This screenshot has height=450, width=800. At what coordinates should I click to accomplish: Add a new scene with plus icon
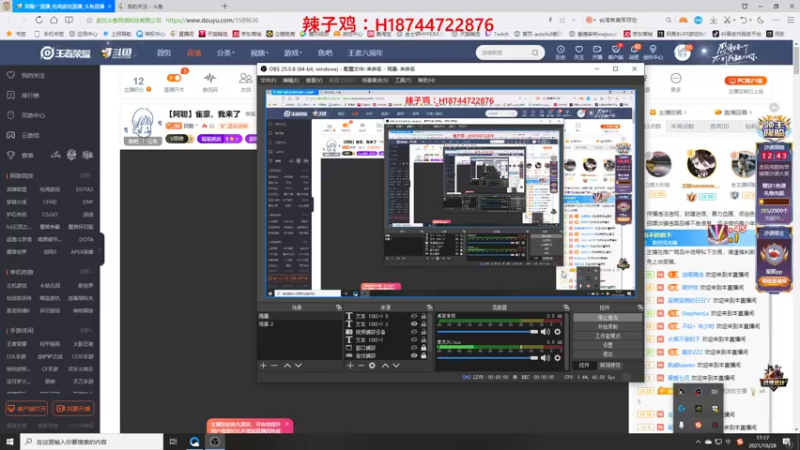pyautogui.click(x=263, y=365)
